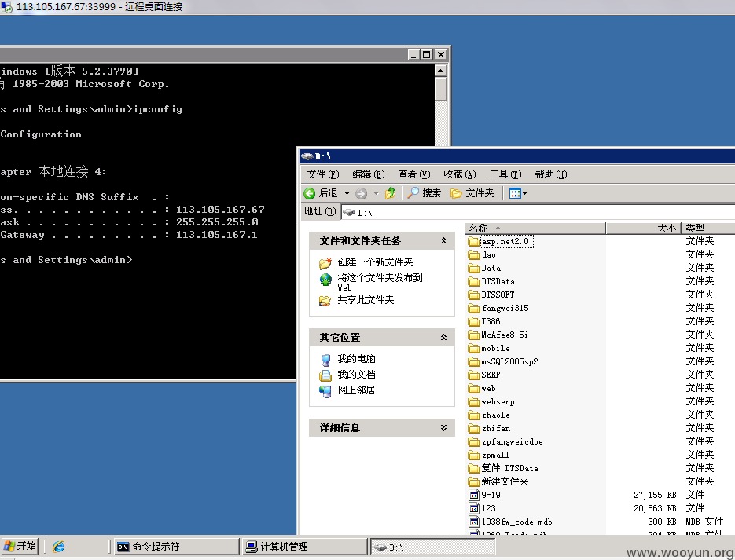Select the asp.net2.0 folder icon
This screenshot has height=560, width=735.
(474, 242)
